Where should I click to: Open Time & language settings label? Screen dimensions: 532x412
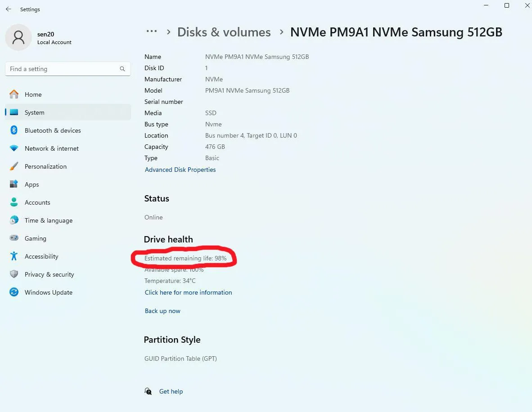click(x=49, y=220)
